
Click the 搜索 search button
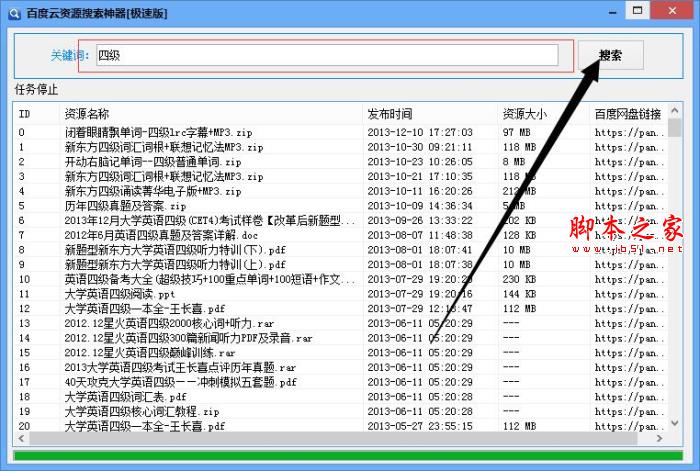coord(611,55)
